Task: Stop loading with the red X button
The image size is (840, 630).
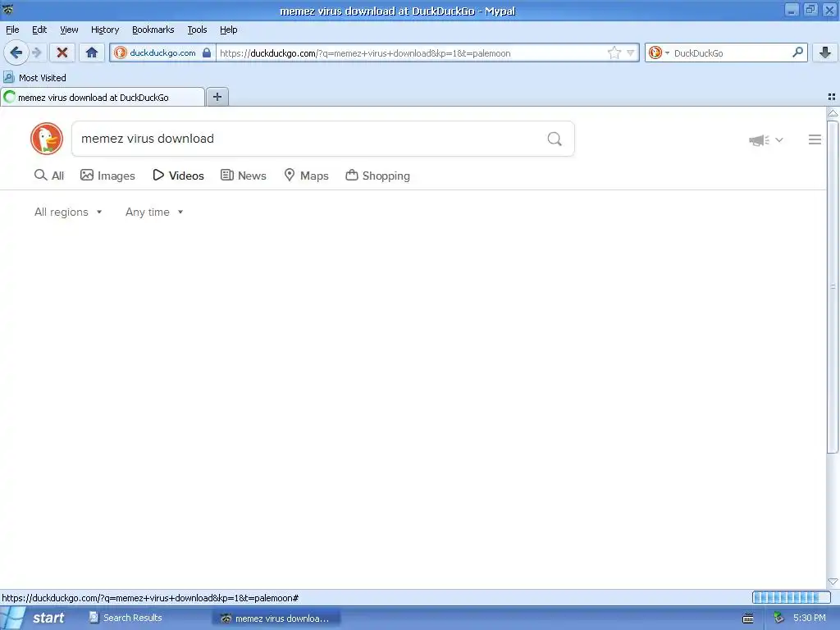Action: [62, 52]
